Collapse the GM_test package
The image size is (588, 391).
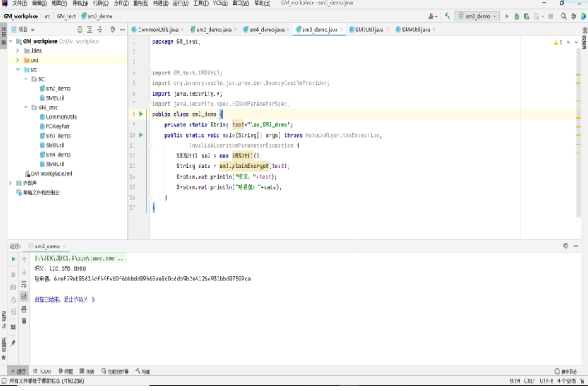26,107
